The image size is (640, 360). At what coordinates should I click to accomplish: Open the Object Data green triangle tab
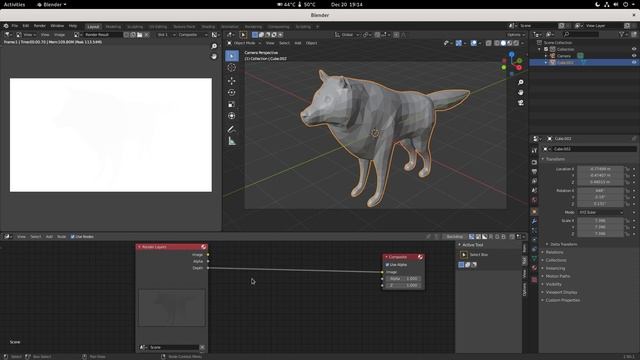coord(534,258)
